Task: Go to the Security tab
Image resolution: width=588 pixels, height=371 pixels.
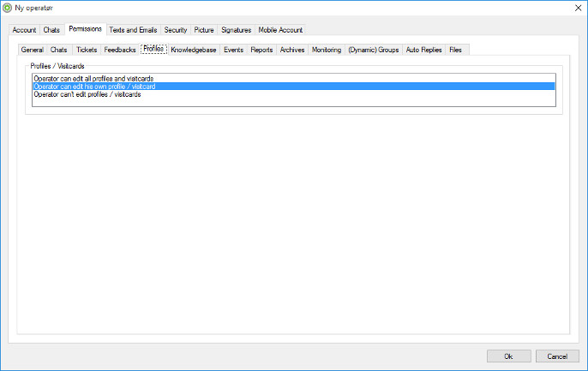Action: [x=176, y=30]
